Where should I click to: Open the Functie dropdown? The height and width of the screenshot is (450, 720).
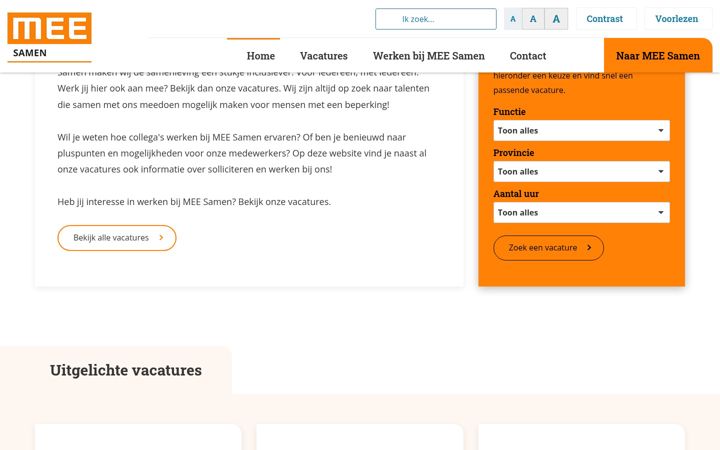[581, 130]
